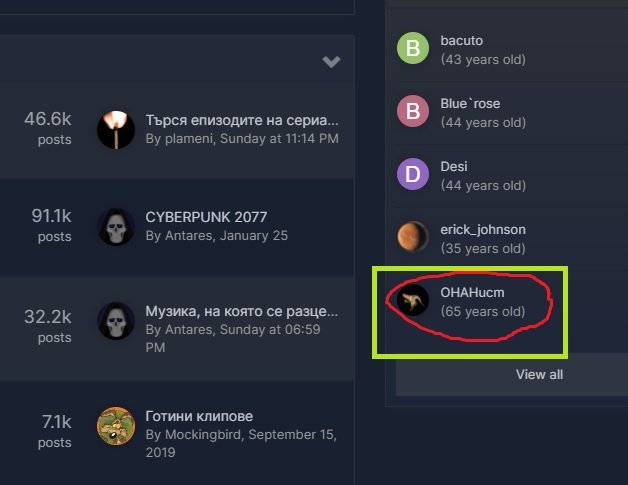
Task: Open Desi's purple D avatar
Action: pos(413,174)
